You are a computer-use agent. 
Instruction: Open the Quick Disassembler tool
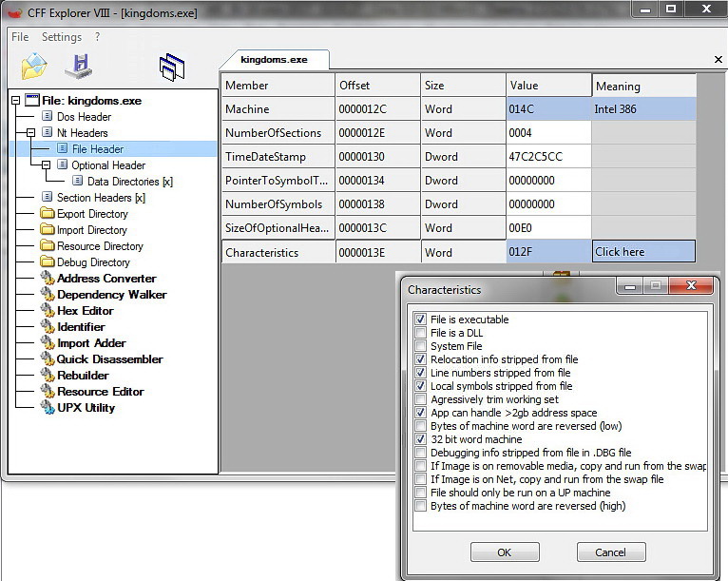click(109, 359)
